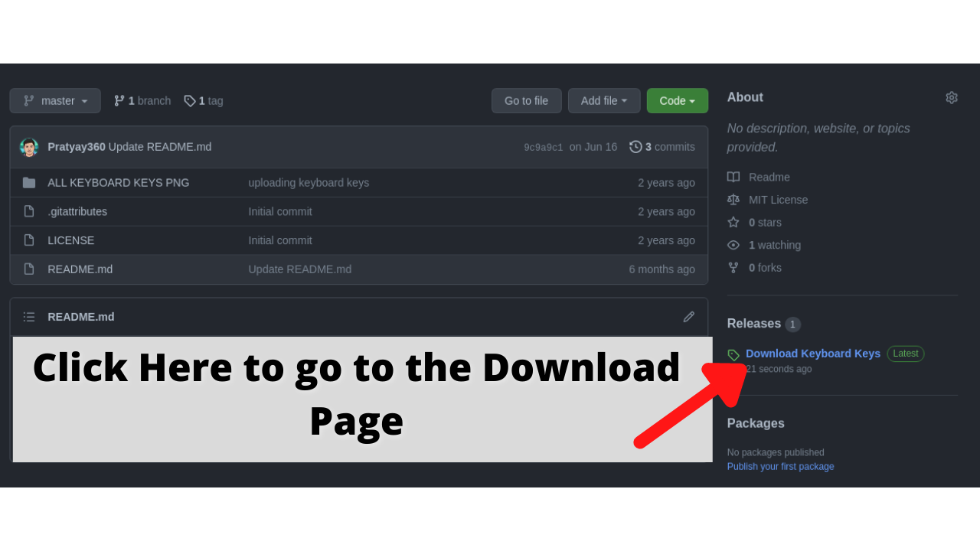
Task: Click the Pratyay360 avatar image
Action: 29,147
